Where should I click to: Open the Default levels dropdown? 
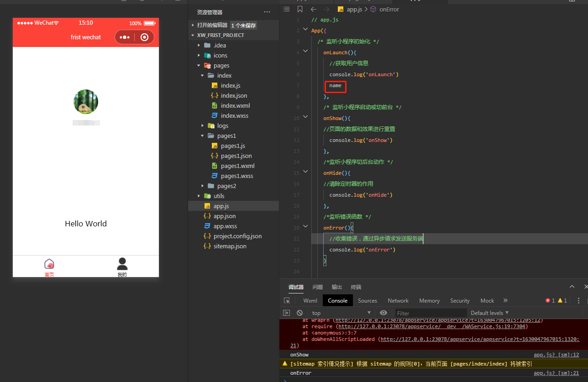click(x=489, y=313)
